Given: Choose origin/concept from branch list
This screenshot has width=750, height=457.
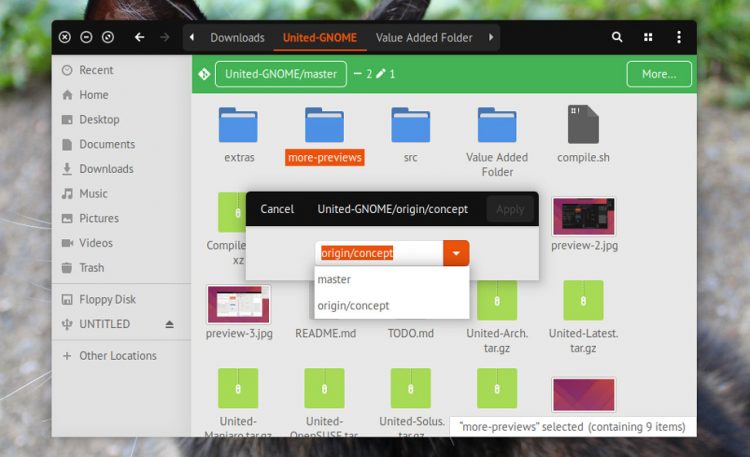Looking at the screenshot, I should click(x=392, y=306).
